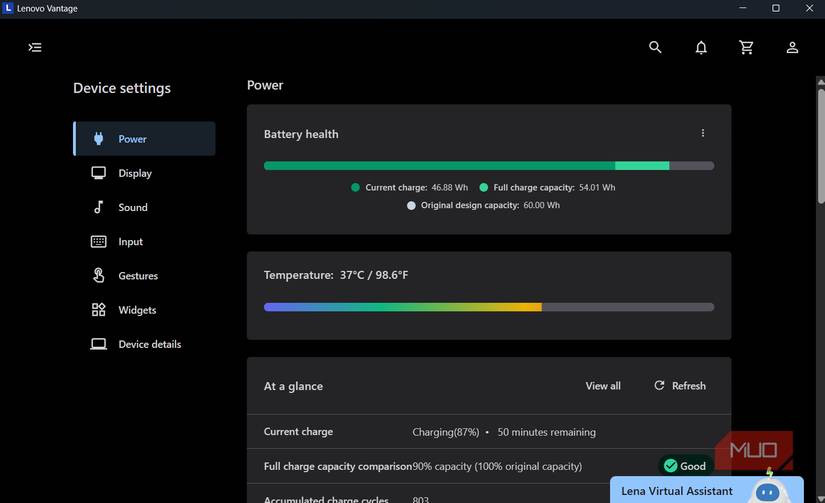This screenshot has height=503, width=825.
Task: Open the search icon in header
Action: click(655, 47)
